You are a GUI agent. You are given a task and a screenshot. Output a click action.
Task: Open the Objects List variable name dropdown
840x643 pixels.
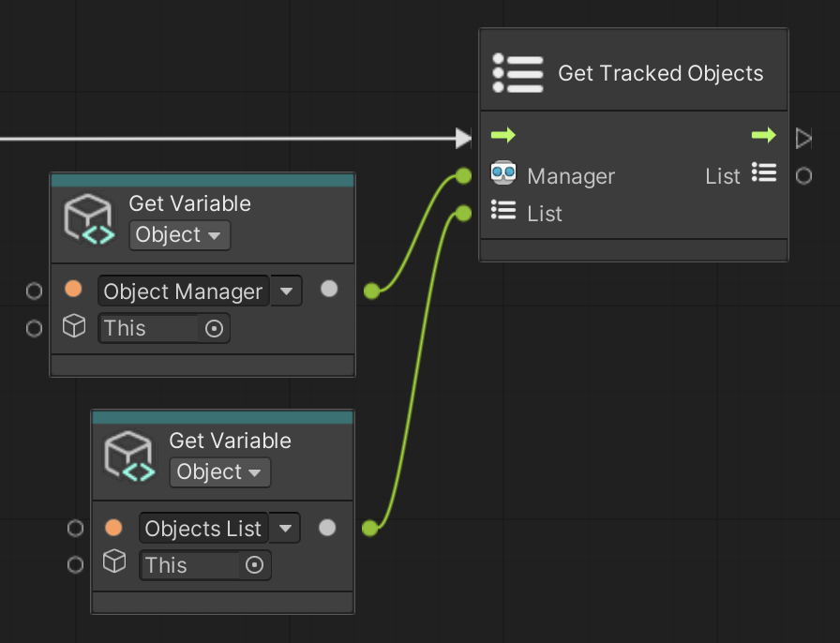coord(285,528)
